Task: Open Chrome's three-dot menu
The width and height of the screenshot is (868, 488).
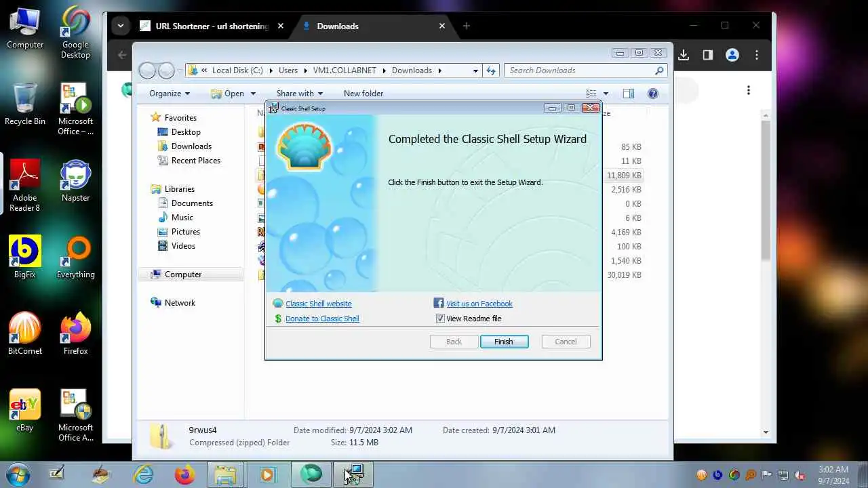Action: pyautogui.click(x=757, y=55)
